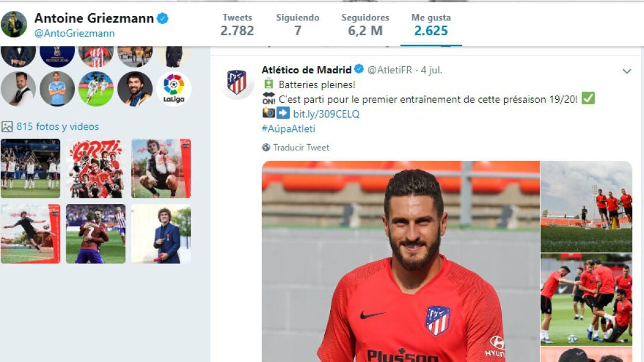644x362 pixels.
Task: Click the verified badge next to Antoine Griezmann
Action: [x=162, y=18]
